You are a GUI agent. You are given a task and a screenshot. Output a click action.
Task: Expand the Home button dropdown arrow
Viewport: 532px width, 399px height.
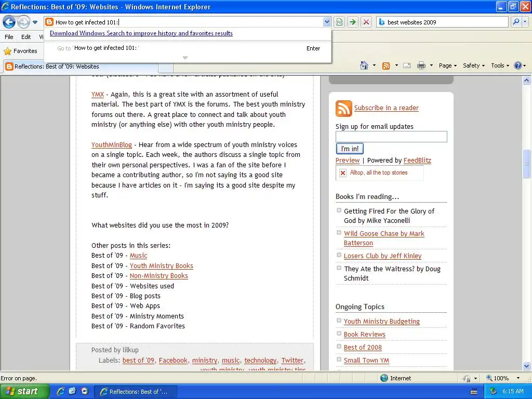[374, 65]
